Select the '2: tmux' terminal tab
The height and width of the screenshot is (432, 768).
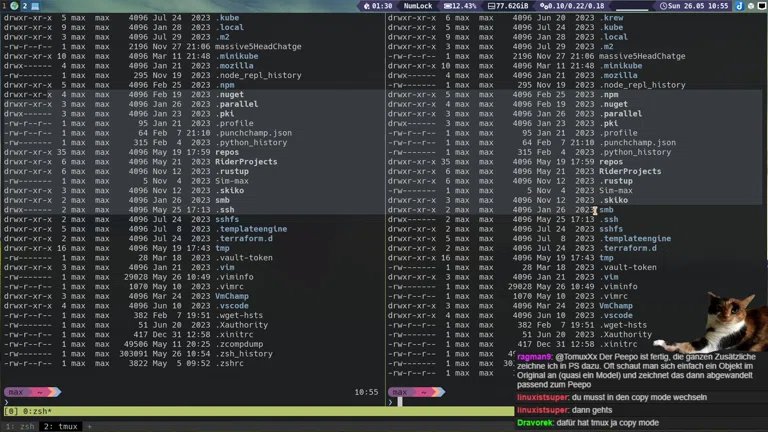point(60,426)
